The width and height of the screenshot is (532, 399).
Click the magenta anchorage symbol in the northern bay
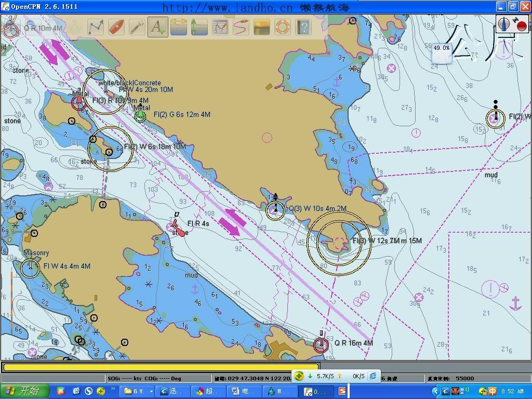coord(337,82)
